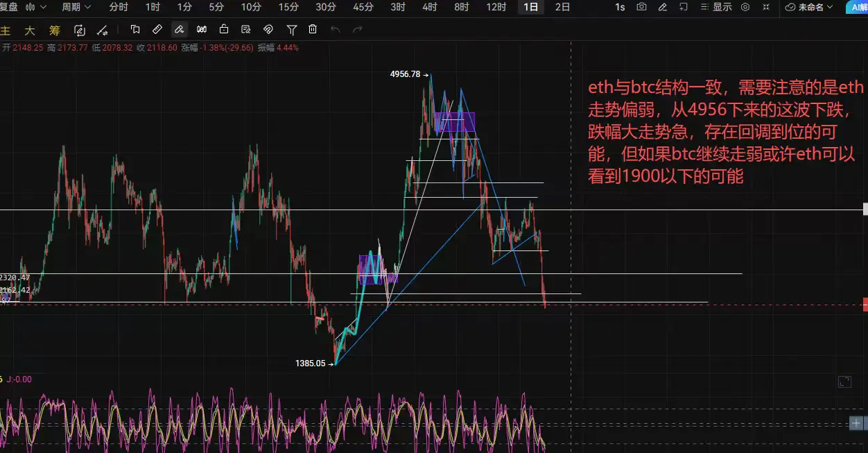Toggle the highlighted pen drawing tool
The image size is (868, 453).
tap(179, 30)
